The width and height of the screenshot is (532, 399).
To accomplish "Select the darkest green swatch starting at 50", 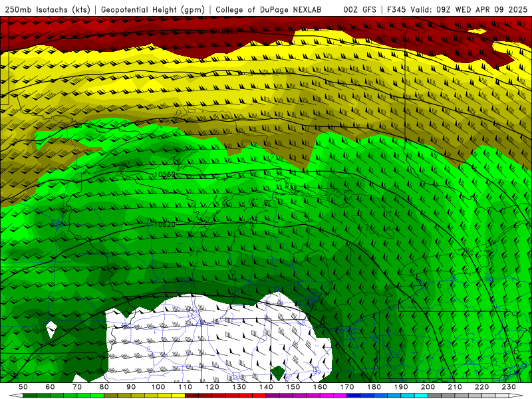I will [x=30, y=396].
